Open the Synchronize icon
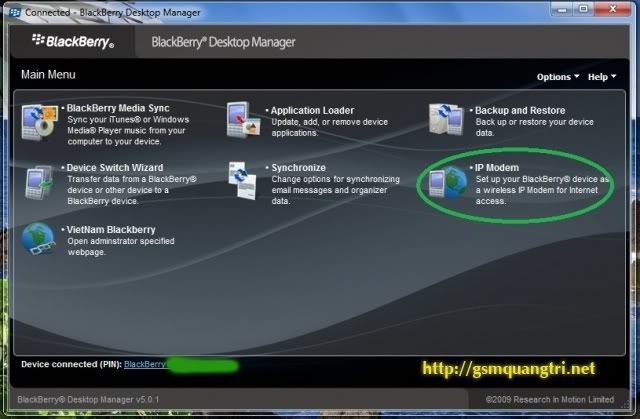This screenshot has height=419, width=640. tap(242, 180)
